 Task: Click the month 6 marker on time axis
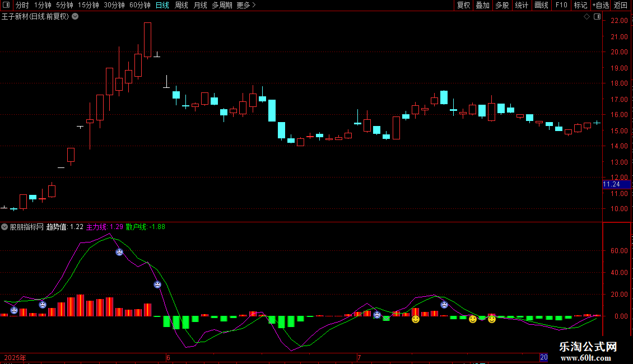click(x=168, y=357)
